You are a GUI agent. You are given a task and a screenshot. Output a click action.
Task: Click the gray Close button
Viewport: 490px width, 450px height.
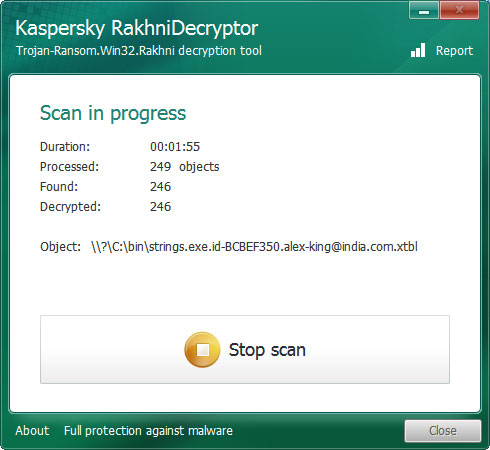tap(443, 431)
